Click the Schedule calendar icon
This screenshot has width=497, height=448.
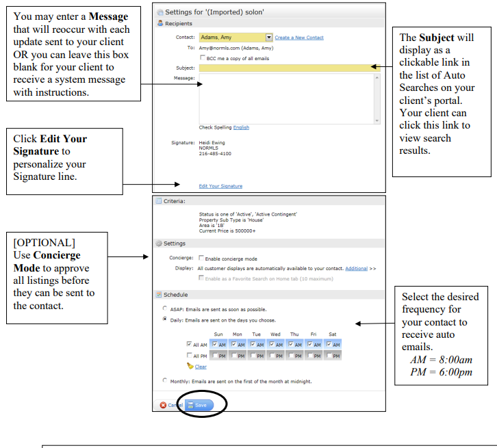tap(159, 294)
